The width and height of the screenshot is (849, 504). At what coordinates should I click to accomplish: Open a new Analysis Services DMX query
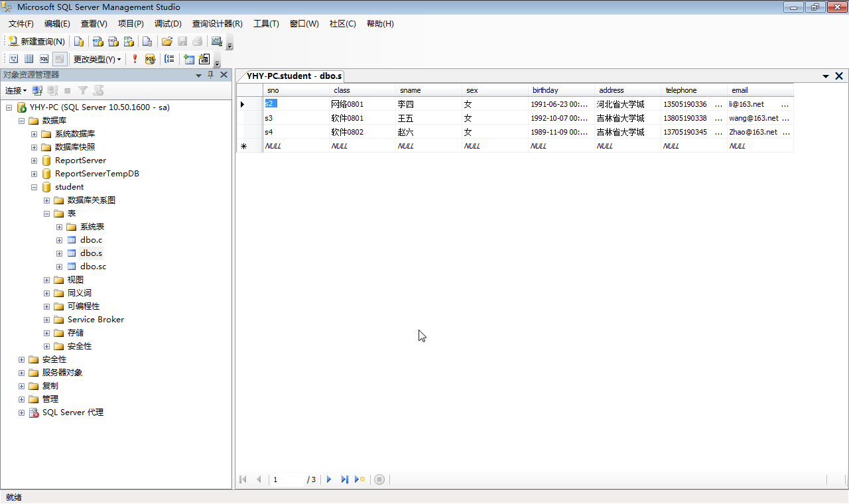(x=113, y=41)
